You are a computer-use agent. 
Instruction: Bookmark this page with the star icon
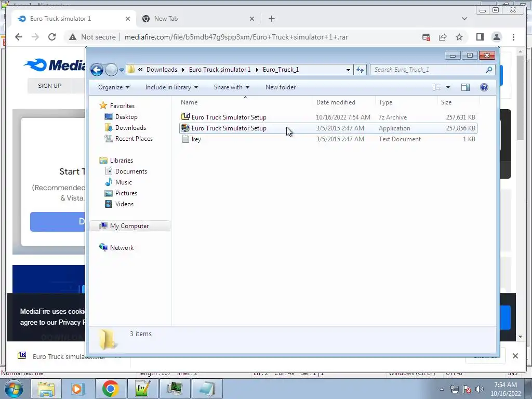[459, 37]
